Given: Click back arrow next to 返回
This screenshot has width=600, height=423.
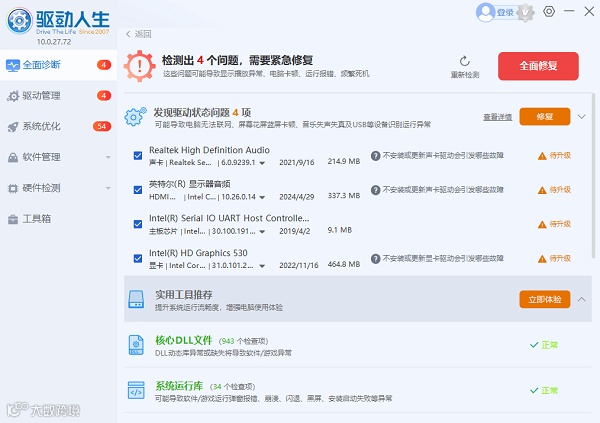Looking at the screenshot, I should click(128, 34).
